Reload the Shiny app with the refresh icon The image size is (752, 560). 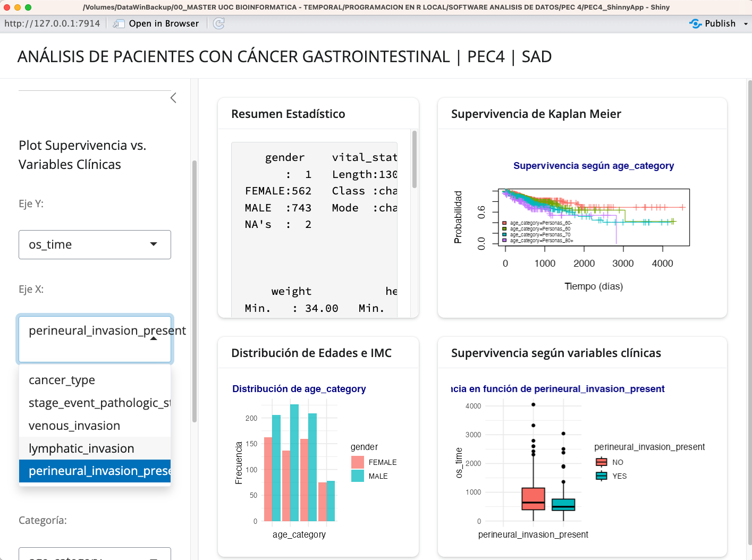218,23
